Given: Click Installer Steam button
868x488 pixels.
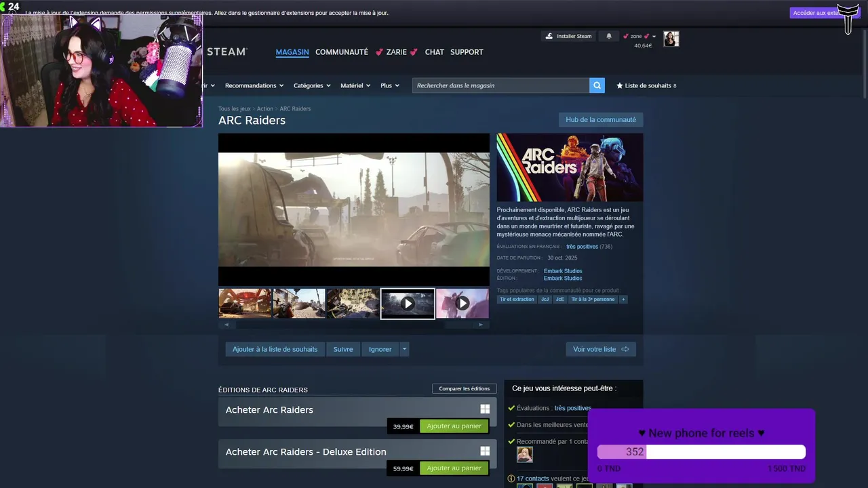Looking at the screenshot, I should [569, 36].
